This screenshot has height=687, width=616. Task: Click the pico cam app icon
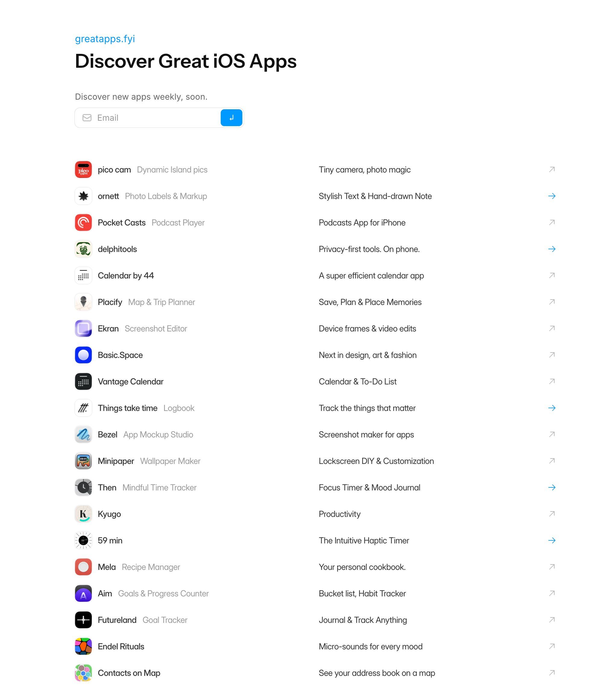point(83,169)
